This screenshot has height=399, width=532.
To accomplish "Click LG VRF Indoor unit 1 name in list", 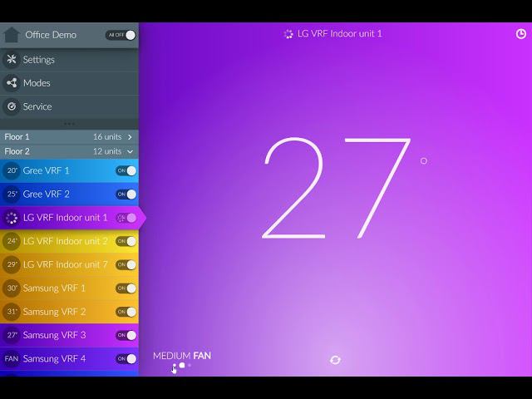I will (x=65, y=218).
